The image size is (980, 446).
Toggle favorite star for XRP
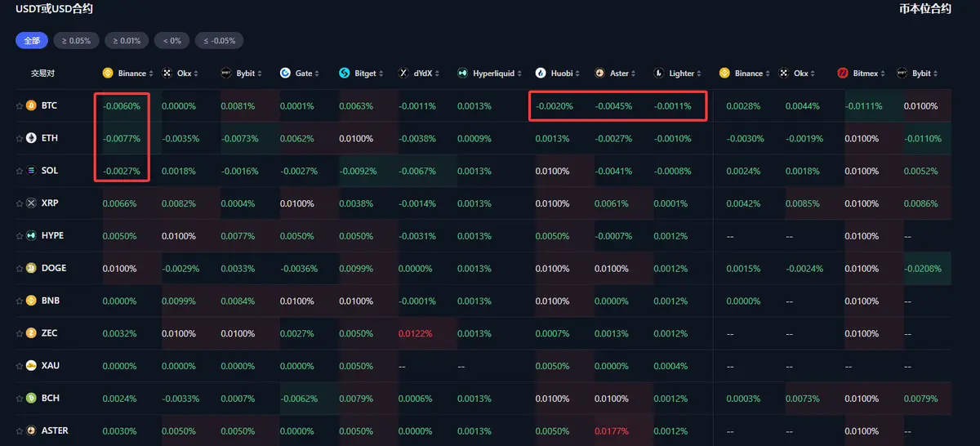[20, 203]
